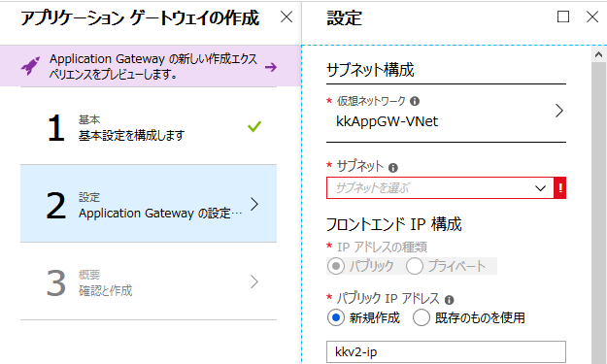Show info tooltip for パブリック IP アドレス
The width and height of the screenshot is (607, 364).
pos(449,300)
